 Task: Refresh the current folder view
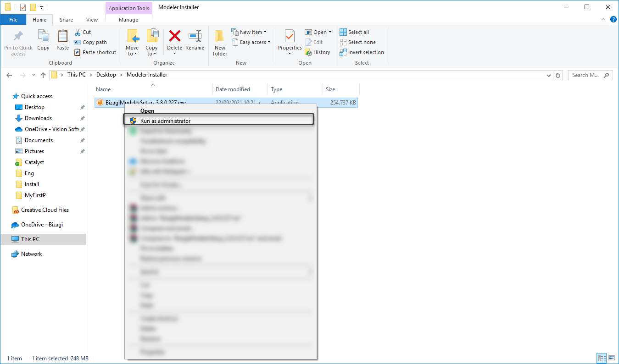(x=558, y=75)
